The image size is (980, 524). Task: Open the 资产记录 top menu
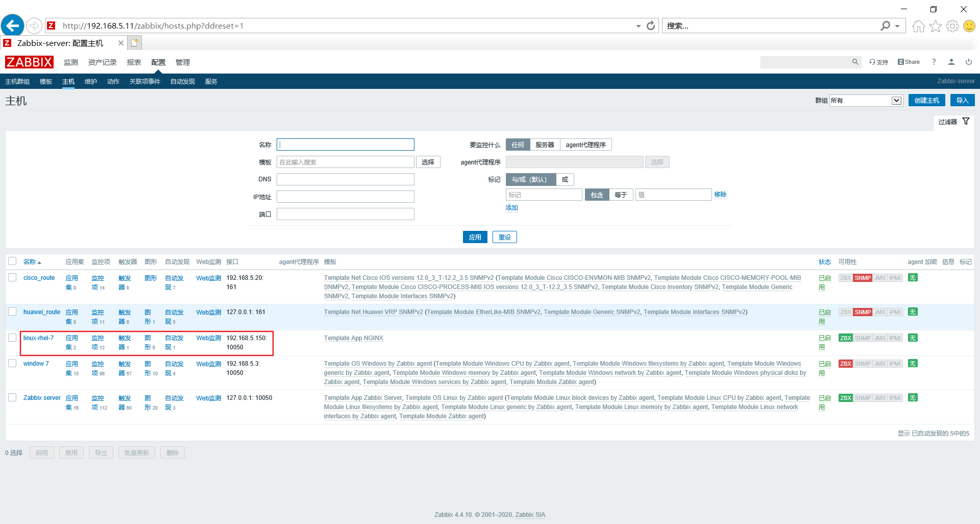point(102,62)
